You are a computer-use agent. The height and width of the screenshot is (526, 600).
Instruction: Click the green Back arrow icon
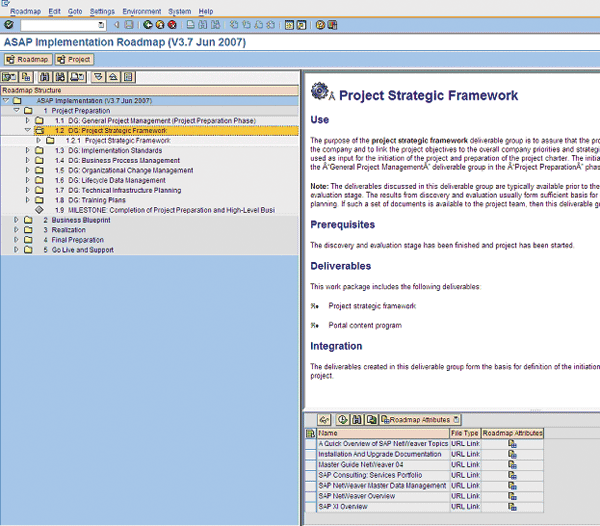click(x=147, y=24)
